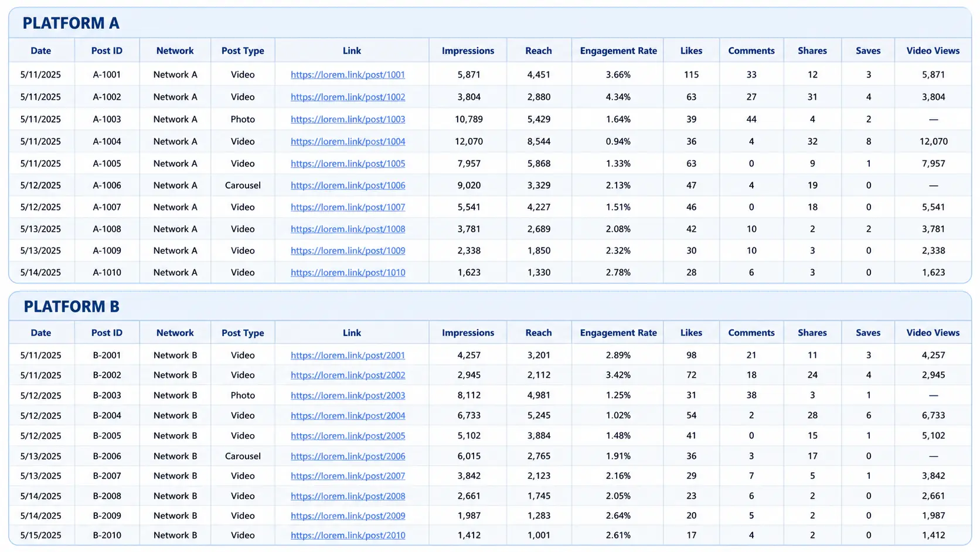This screenshot has width=980, height=552.
Task: Click comments value 44
Action: tap(751, 120)
